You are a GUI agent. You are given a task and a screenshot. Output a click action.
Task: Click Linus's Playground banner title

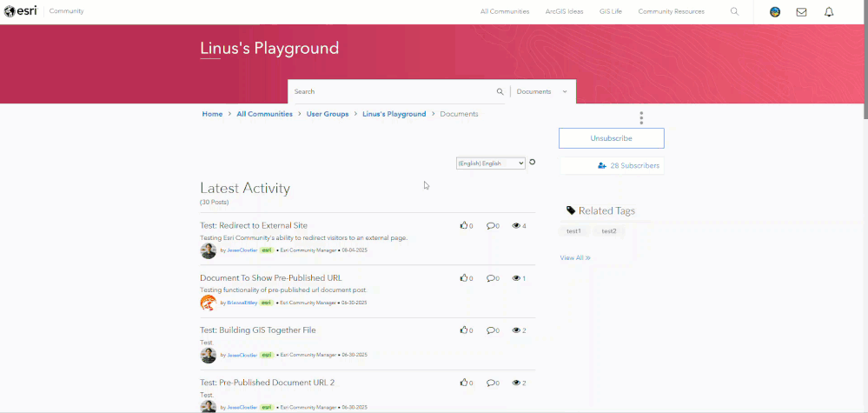click(269, 48)
